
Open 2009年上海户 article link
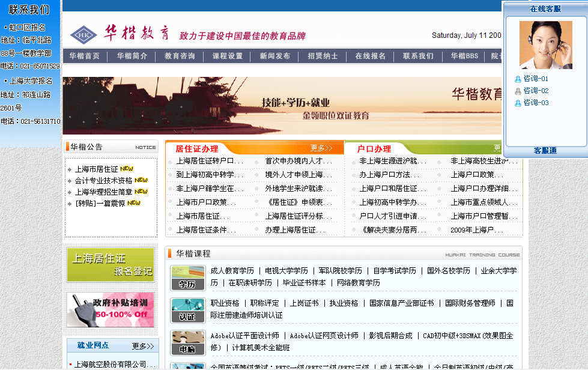477,230
